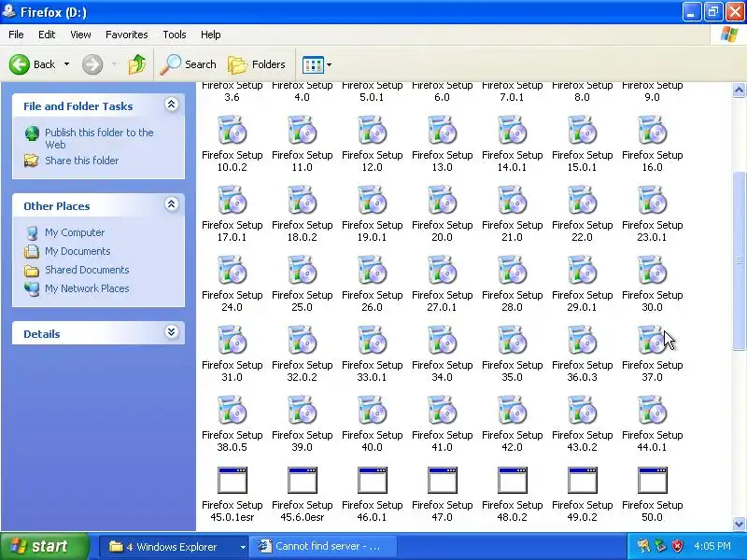The height and width of the screenshot is (560, 747).
Task: Select the Firefox Setup 33.0.1 installer icon
Action: coord(372,340)
